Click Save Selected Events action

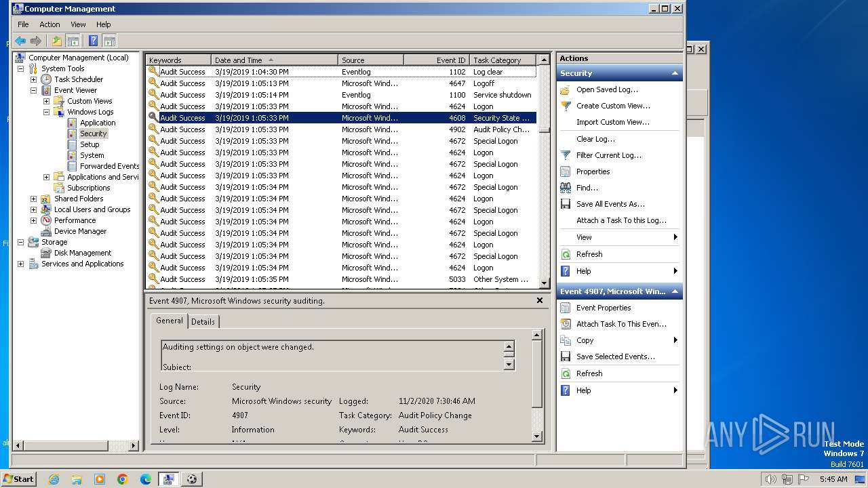click(x=616, y=357)
